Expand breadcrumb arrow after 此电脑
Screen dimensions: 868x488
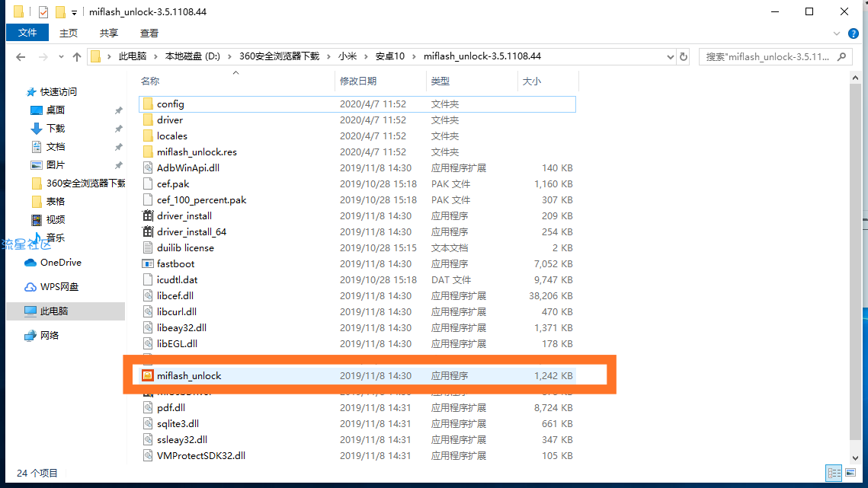click(156, 56)
